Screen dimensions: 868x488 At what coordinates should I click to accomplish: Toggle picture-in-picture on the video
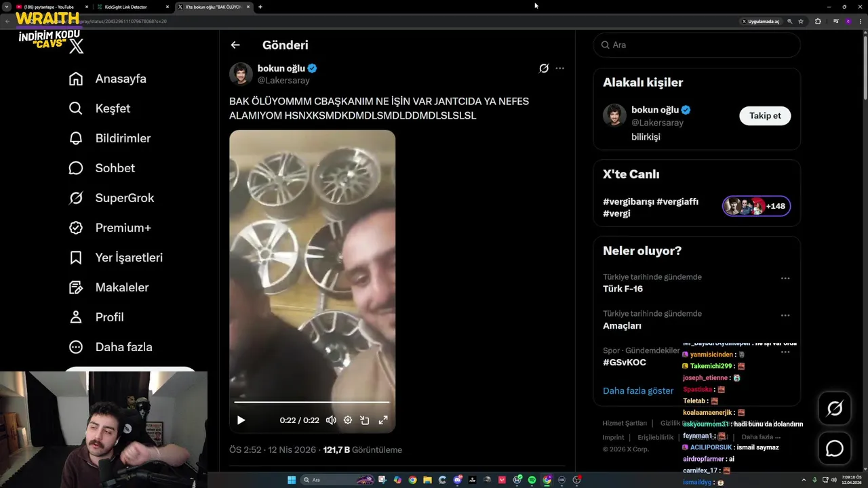pos(365,420)
